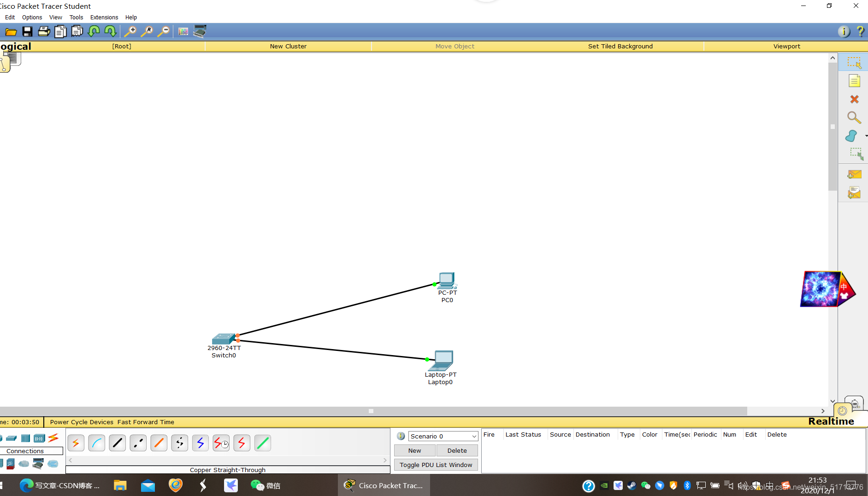Select the Connections lightning category
The height and width of the screenshot is (496, 868).
pyautogui.click(x=53, y=438)
